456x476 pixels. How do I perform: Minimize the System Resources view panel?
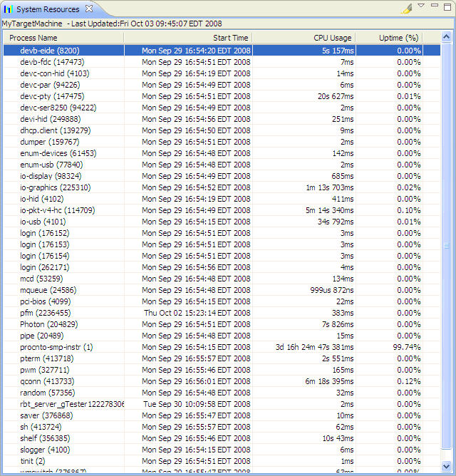click(434, 6)
